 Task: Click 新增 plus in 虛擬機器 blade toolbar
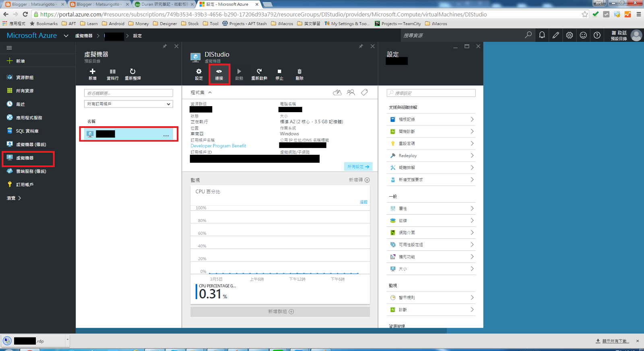point(93,74)
